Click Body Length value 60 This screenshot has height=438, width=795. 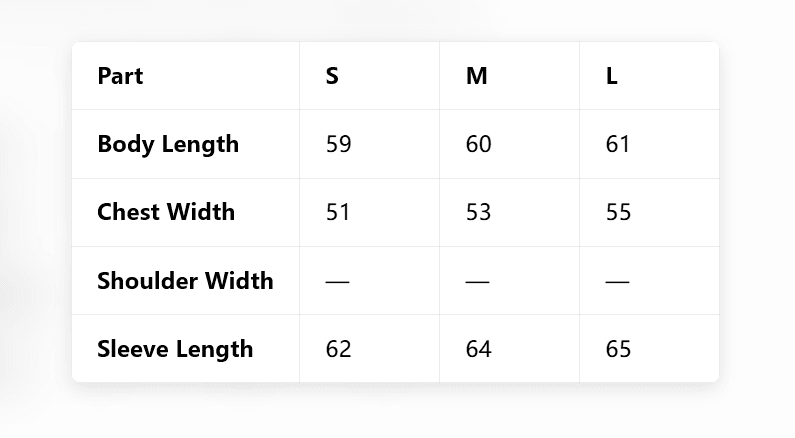tap(479, 144)
